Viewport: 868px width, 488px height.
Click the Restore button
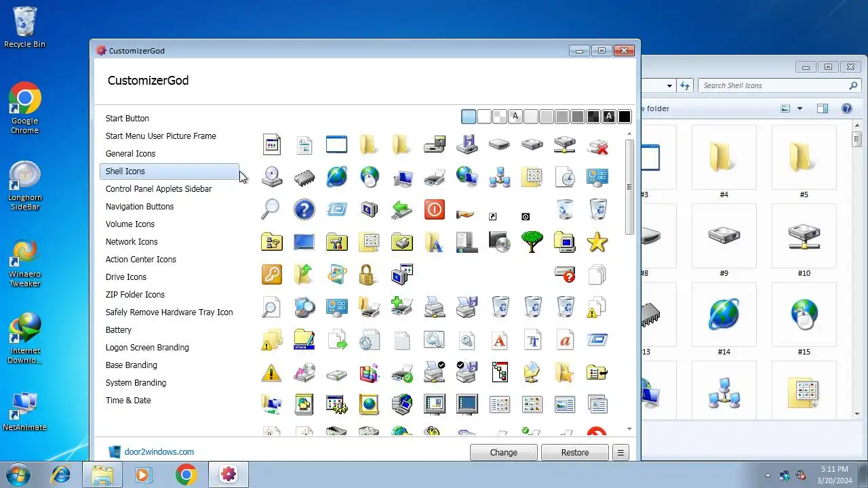click(575, 452)
